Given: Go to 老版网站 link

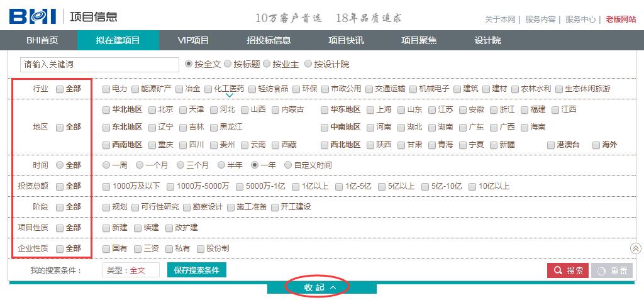Looking at the screenshot, I should pyautogui.click(x=621, y=19).
